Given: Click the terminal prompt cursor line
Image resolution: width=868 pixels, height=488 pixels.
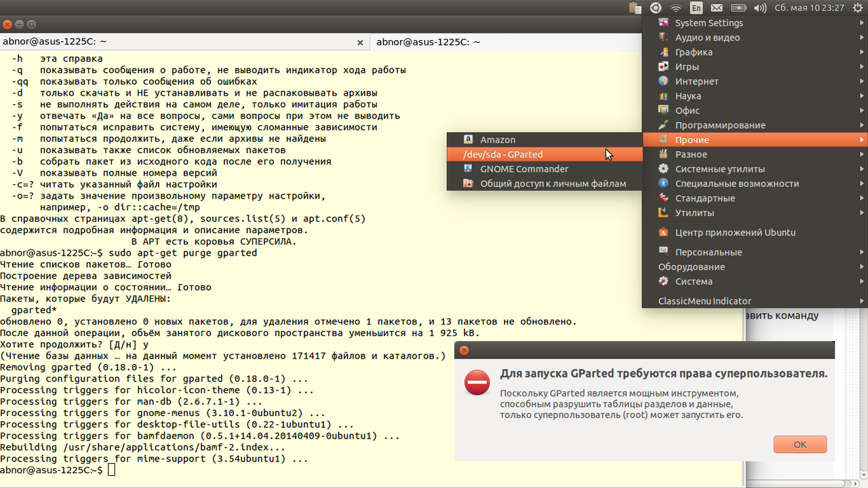Looking at the screenshot, I should pos(58,470).
